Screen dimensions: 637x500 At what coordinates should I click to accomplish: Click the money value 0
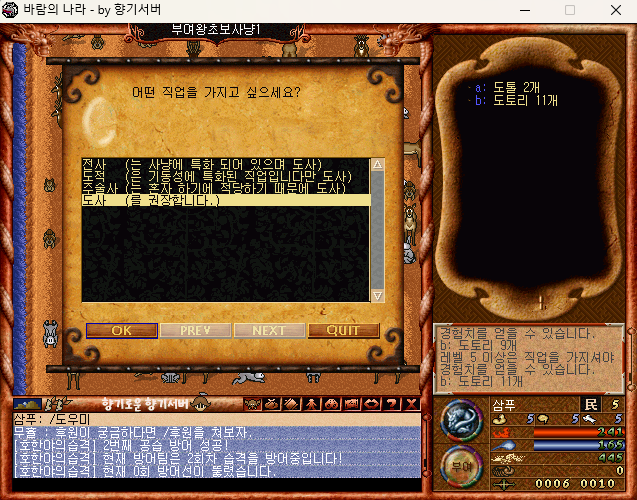click(x=620, y=471)
